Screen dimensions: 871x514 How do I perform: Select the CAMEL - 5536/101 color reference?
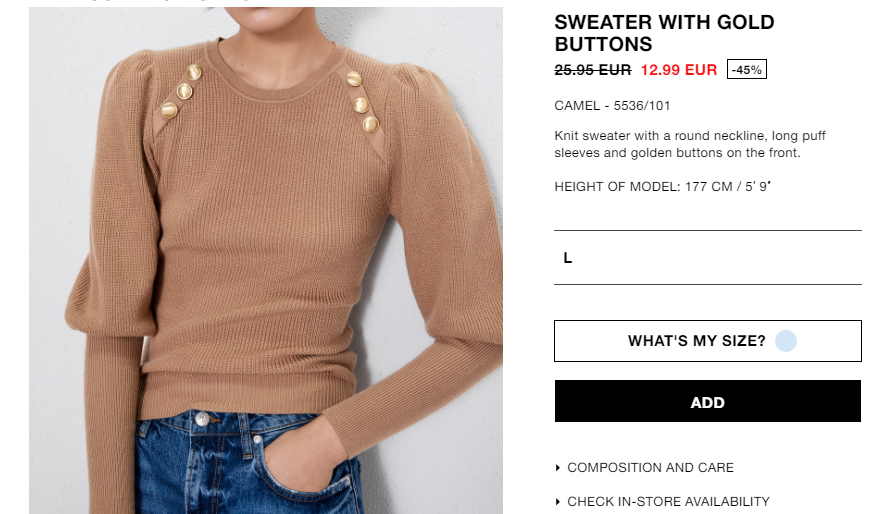pos(612,106)
